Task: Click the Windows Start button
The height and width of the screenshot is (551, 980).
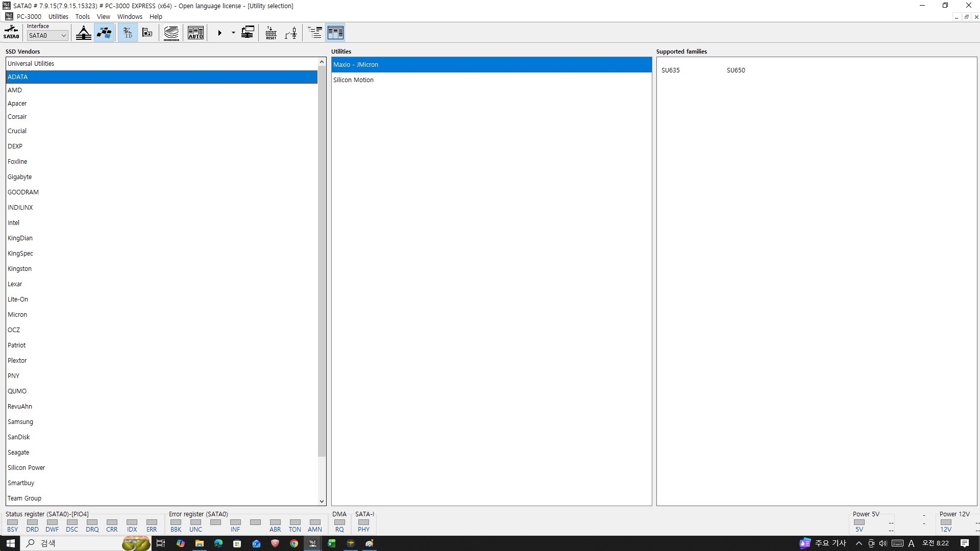Action: [x=10, y=543]
